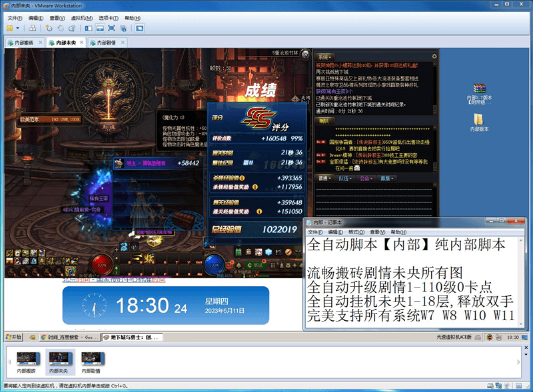This screenshot has width=533, height=392.
Task: Toggle the library sidebar view icon
Action: pos(89,28)
